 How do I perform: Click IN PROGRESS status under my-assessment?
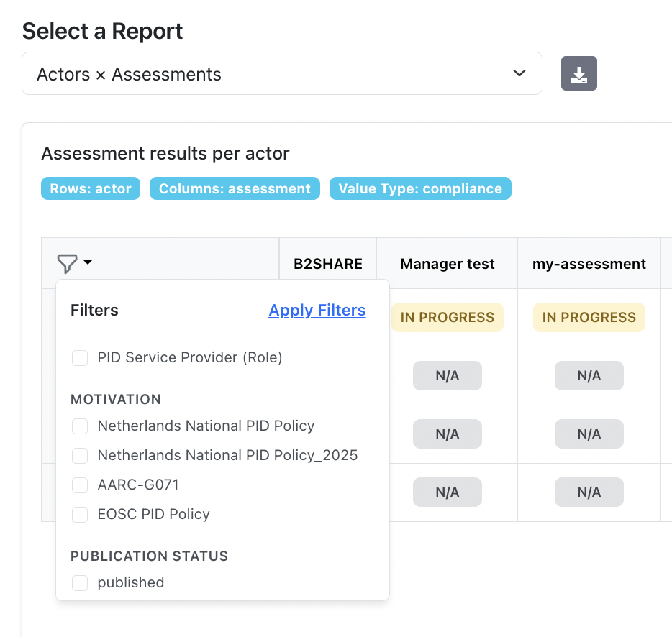589,317
